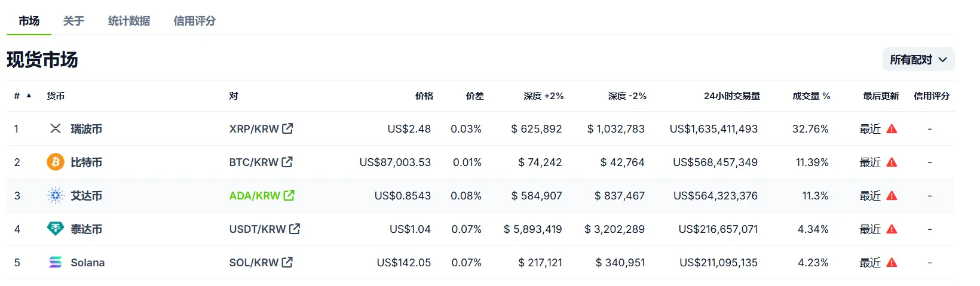Open the 泰达币 coin name link
The image size is (980, 286).
pyautogui.click(x=87, y=229)
